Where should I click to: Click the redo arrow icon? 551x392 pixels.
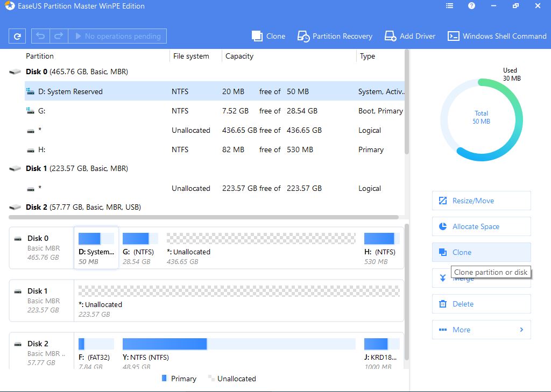(x=59, y=37)
